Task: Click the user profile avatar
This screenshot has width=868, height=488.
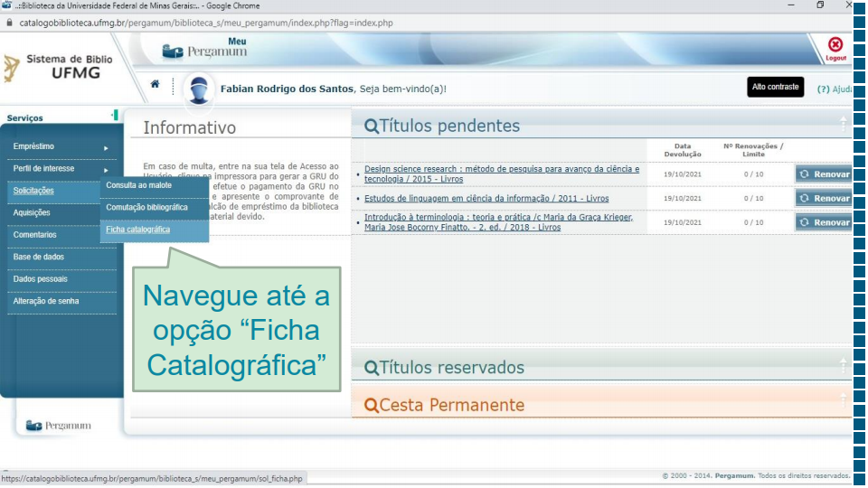Action: point(198,89)
